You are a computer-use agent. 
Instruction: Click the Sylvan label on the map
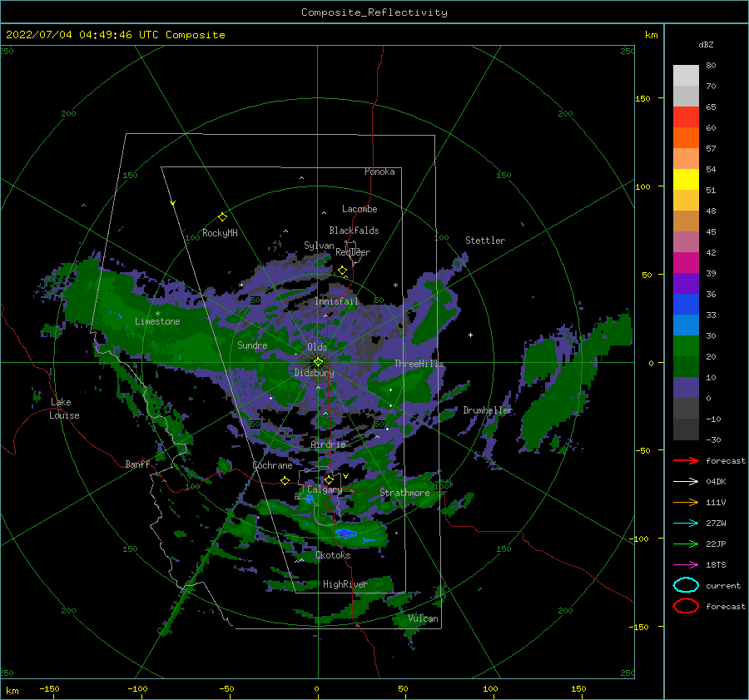tap(319, 246)
